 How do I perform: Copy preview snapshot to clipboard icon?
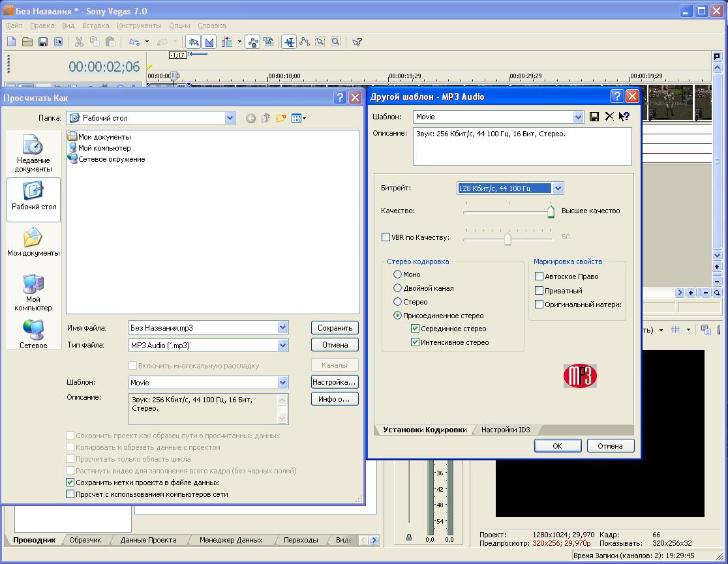coord(706,329)
